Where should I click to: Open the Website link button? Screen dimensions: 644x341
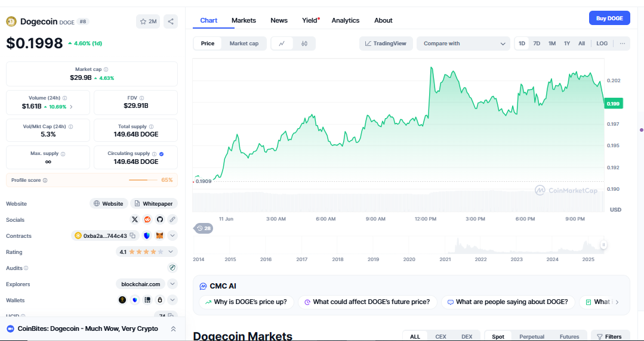[109, 203]
